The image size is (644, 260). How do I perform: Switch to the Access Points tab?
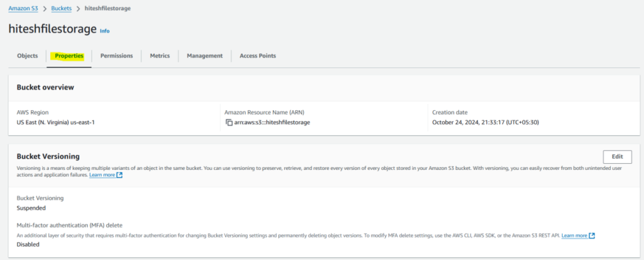257,56
